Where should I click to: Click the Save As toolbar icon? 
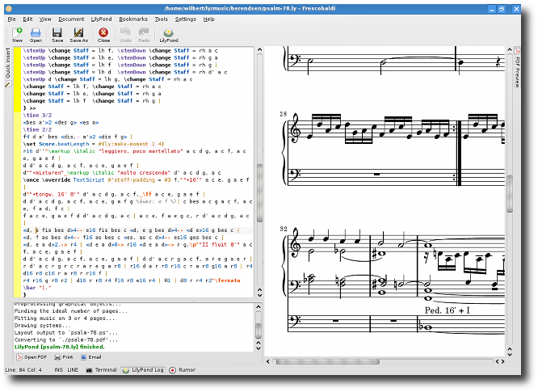pyautogui.click(x=78, y=35)
